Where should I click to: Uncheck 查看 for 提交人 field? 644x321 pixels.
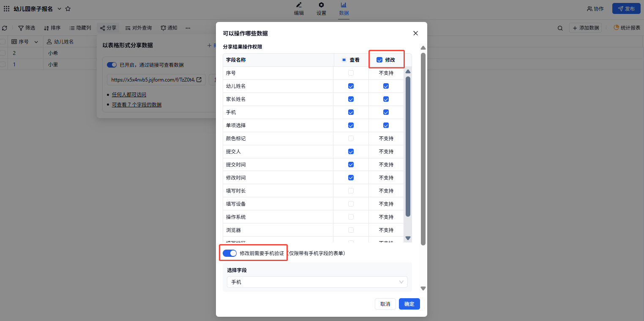tap(351, 152)
